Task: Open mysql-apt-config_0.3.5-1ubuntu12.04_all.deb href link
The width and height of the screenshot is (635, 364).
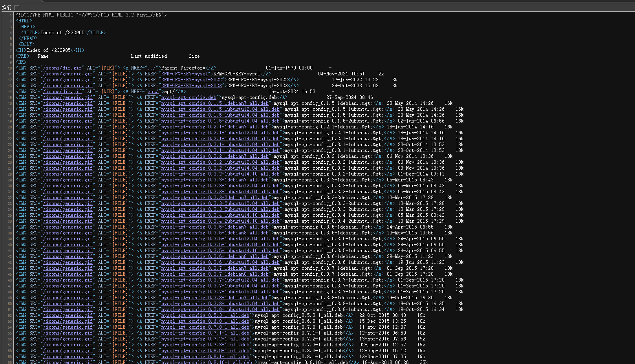Action: 220,239
